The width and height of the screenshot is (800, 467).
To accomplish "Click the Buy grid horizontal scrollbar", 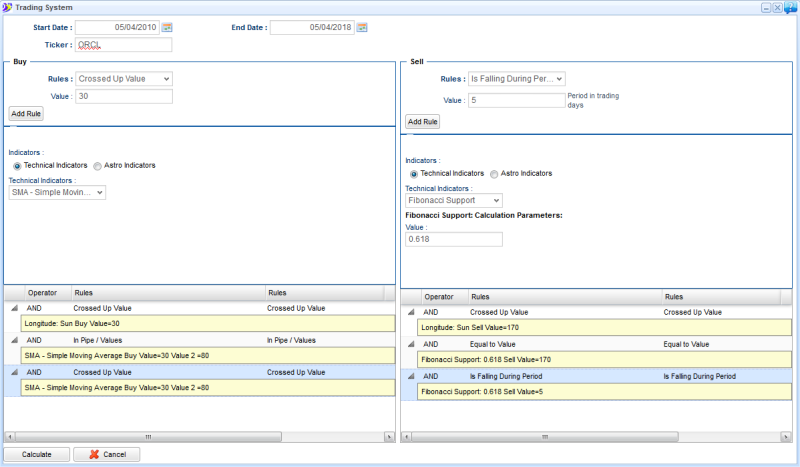I will click(150, 437).
